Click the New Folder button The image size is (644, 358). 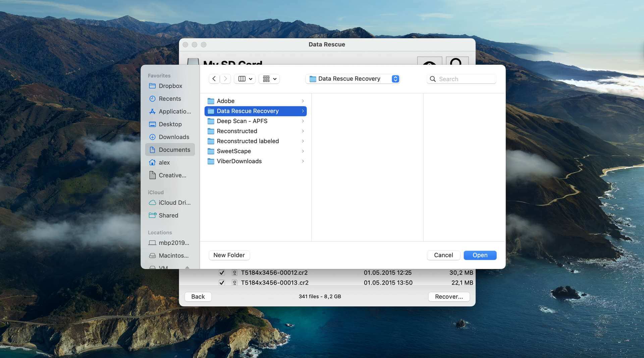229,255
